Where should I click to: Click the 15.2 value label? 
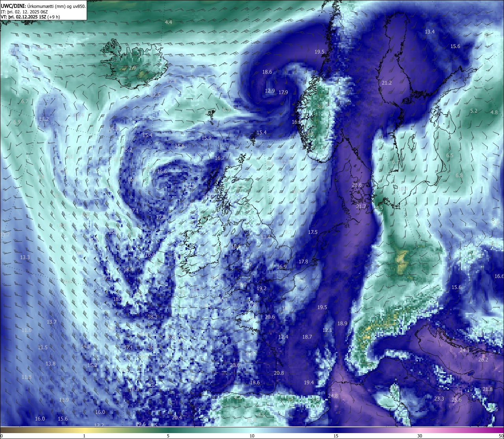(x=92, y=365)
